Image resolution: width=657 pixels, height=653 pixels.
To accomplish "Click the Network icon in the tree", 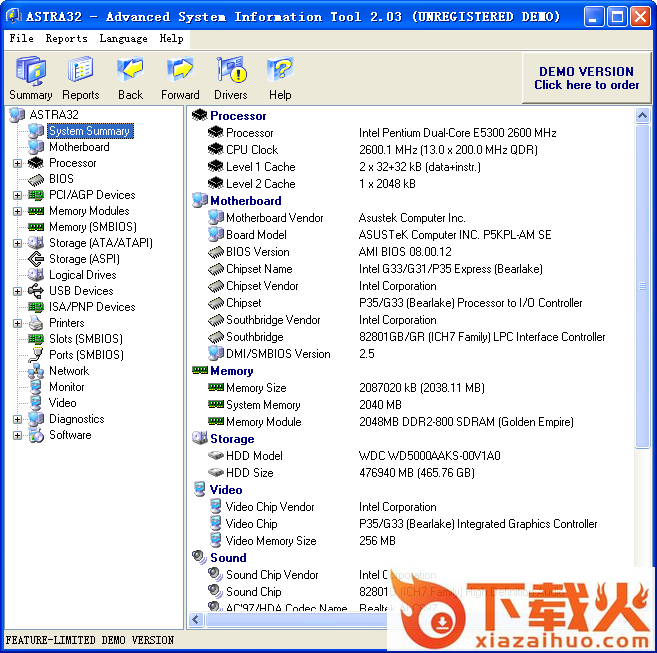I will coord(36,371).
